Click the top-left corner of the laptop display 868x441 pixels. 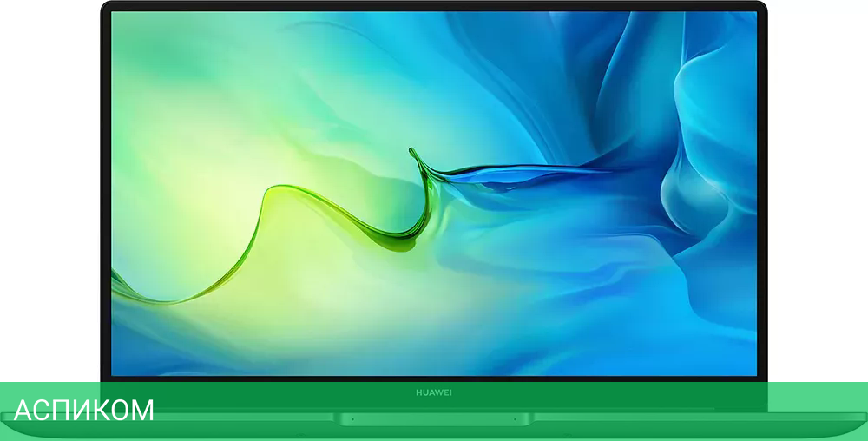tap(115, 14)
